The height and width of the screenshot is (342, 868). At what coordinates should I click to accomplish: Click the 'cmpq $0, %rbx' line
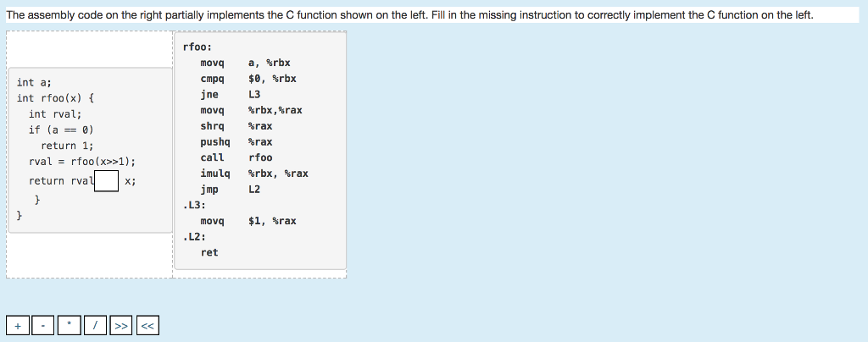click(248, 79)
